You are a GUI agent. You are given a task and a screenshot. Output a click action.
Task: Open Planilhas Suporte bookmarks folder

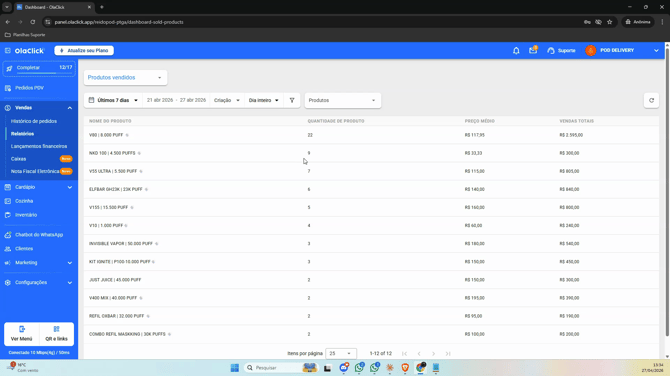pyautogui.click(x=25, y=35)
